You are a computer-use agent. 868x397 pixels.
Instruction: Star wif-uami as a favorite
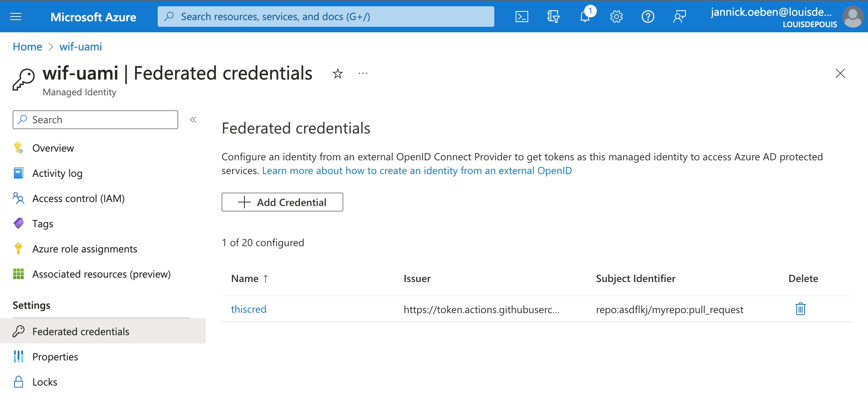click(x=338, y=74)
